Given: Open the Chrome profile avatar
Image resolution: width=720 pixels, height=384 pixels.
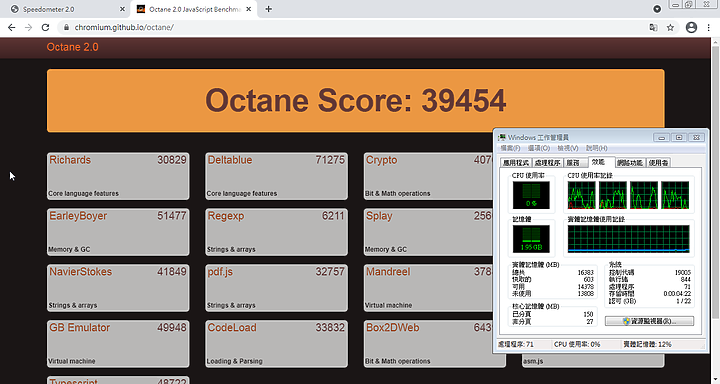Looking at the screenshot, I should 691,28.
